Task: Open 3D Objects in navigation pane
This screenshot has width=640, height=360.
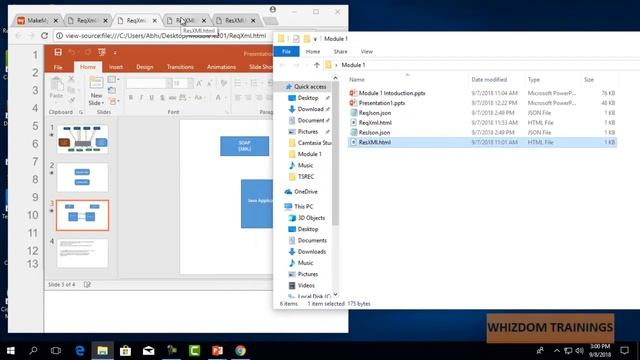Action: click(x=307, y=218)
